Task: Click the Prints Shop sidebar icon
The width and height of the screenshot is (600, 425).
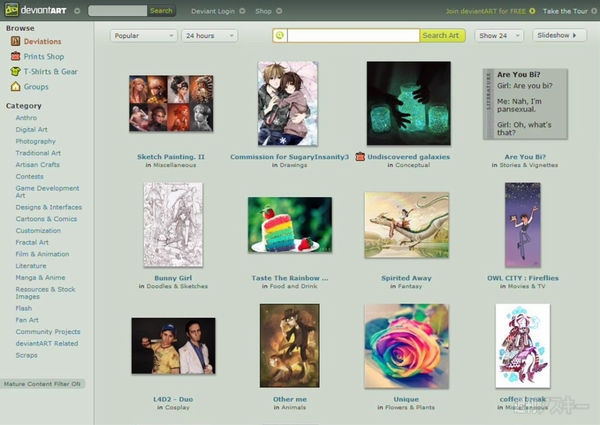Action: 15,56
